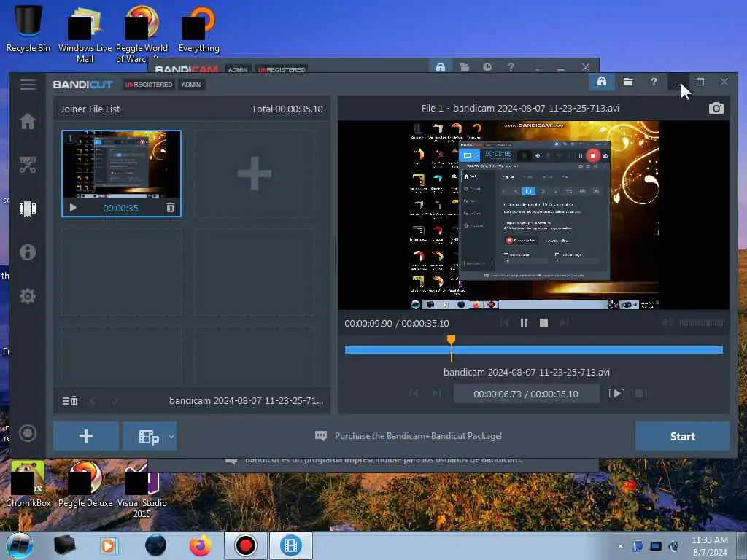Screen dimensions: 747x560
Task: Switch to Bandicam taskbar record button
Action: [246, 545]
